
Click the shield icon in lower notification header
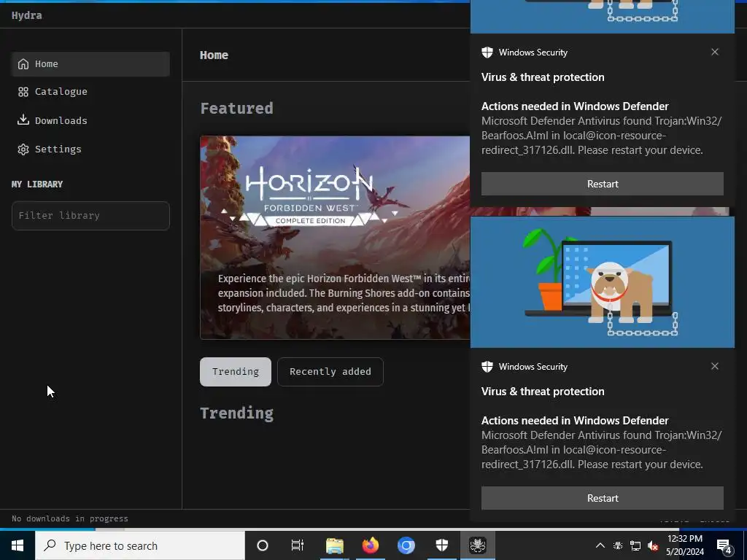(x=487, y=367)
